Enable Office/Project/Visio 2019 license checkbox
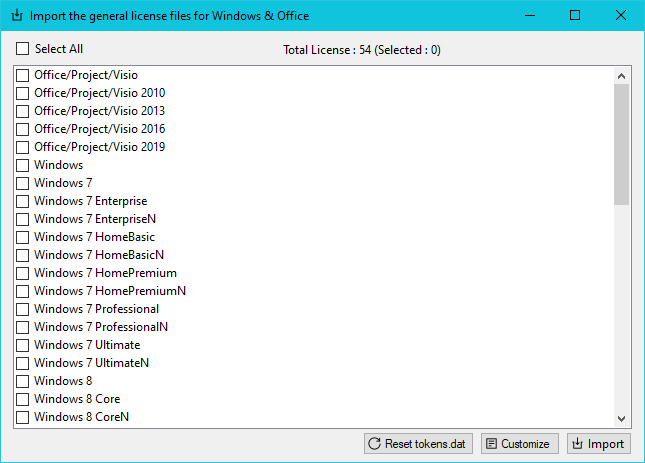645x463 pixels. click(x=23, y=147)
